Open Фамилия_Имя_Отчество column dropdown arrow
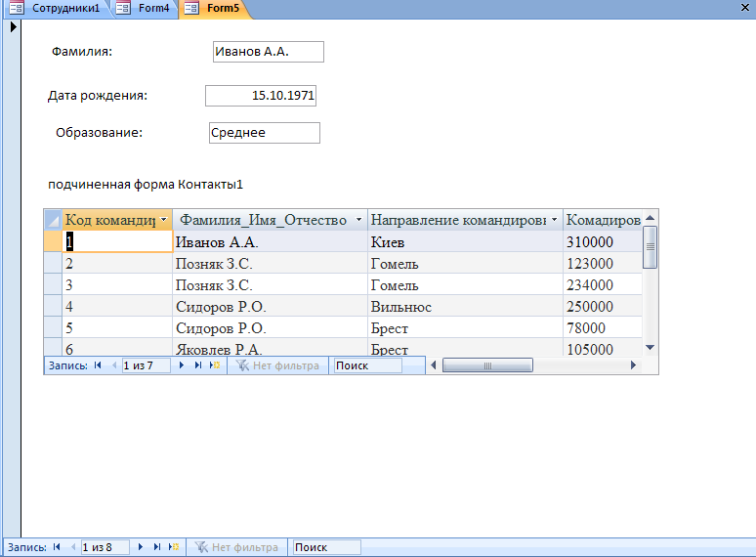The height and width of the screenshot is (557, 756). 358,220
